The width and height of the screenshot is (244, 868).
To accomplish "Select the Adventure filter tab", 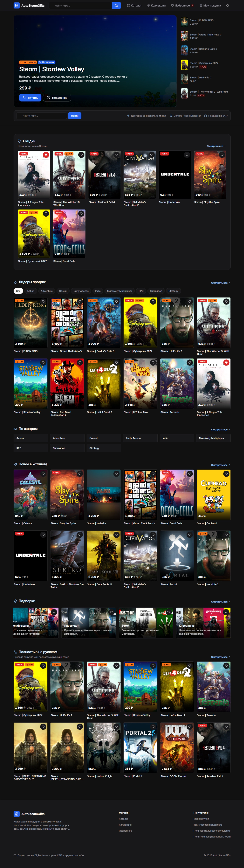I will (x=47, y=291).
